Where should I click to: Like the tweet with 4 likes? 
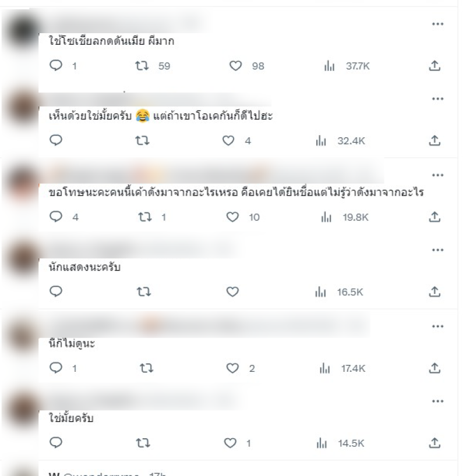pyautogui.click(x=228, y=141)
